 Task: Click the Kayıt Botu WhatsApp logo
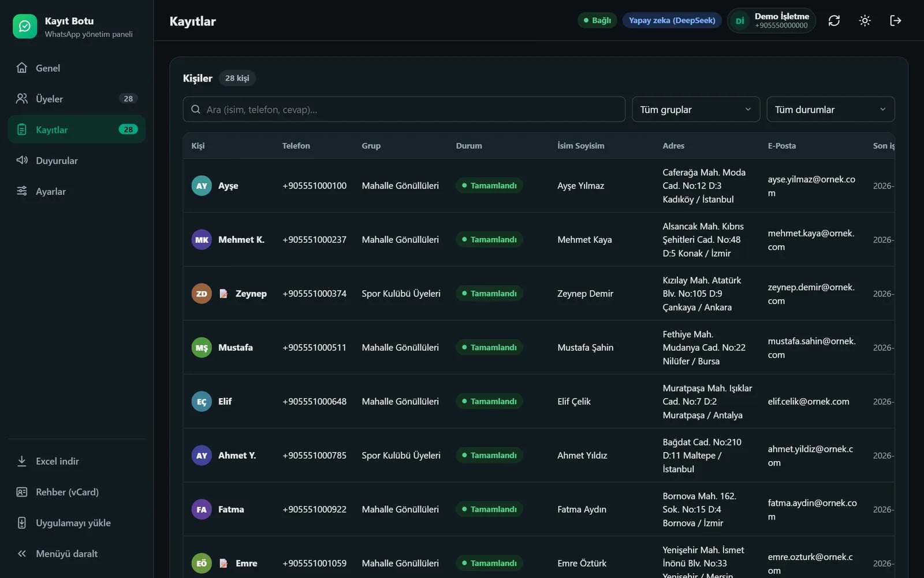(25, 27)
